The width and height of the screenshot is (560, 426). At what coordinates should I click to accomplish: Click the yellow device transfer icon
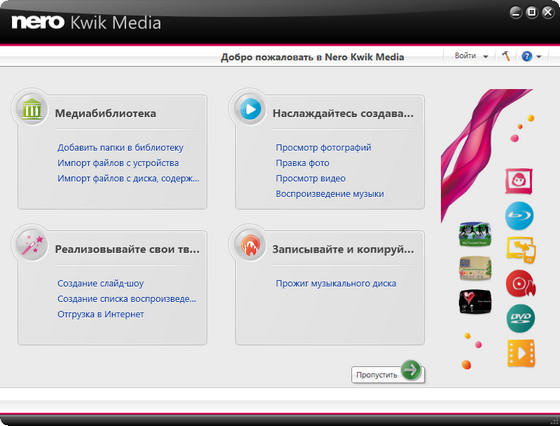[x=521, y=250]
